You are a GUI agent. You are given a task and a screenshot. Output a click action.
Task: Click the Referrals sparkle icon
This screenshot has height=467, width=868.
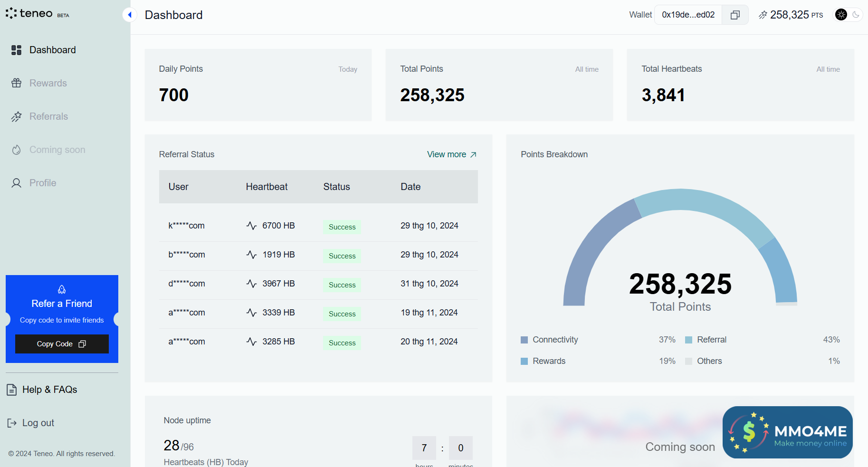click(x=17, y=116)
